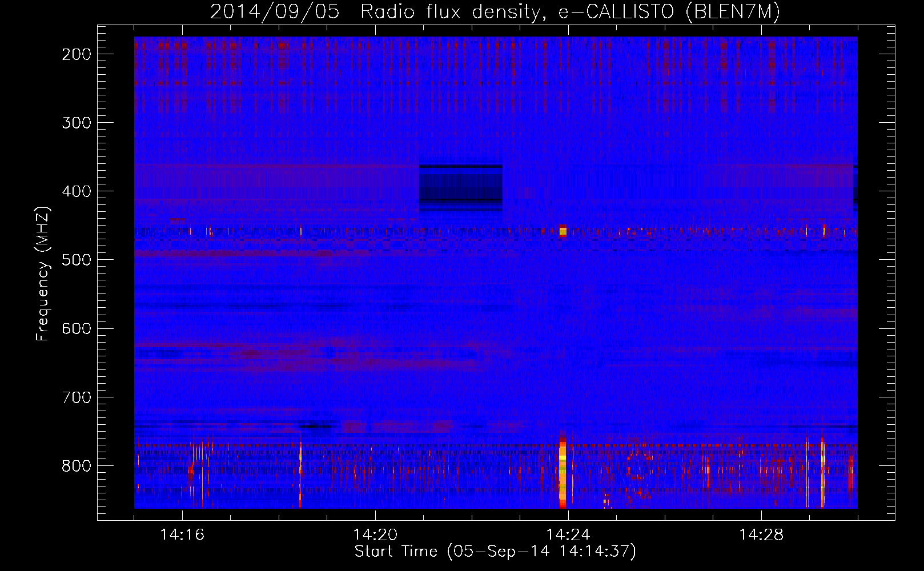Select the 800 frequency tick label
The image size is (924, 571).
coord(77,466)
